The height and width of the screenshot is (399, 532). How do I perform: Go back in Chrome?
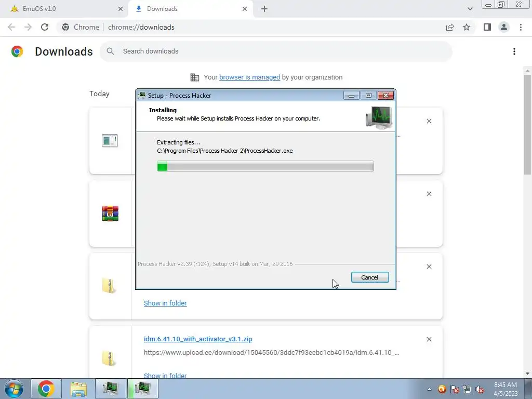[x=11, y=27]
